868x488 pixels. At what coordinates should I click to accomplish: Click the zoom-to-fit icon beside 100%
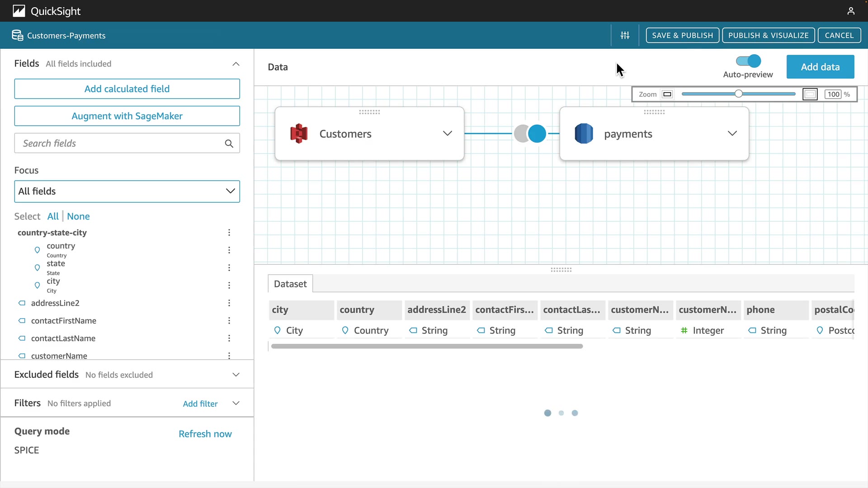810,94
